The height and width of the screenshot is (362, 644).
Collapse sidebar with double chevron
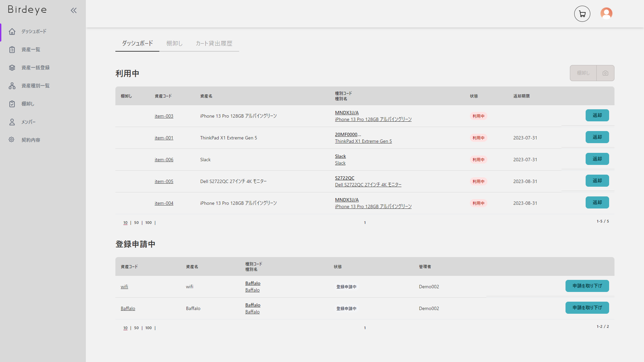[x=74, y=10]
